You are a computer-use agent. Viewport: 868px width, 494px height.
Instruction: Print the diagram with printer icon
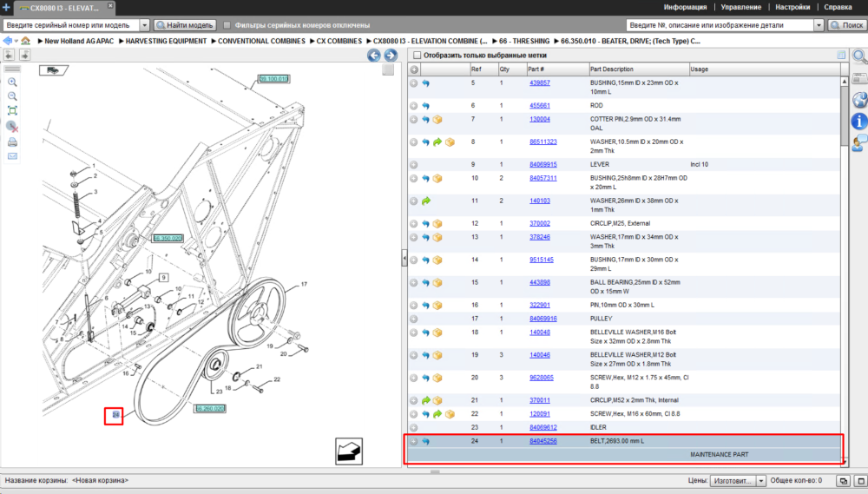12,142
